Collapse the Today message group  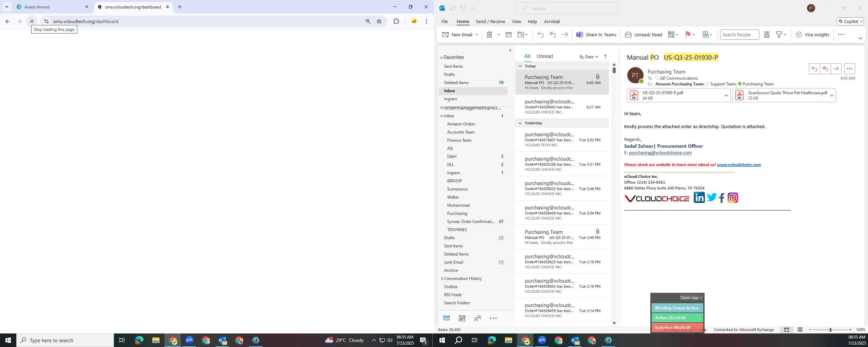[520, 66]
